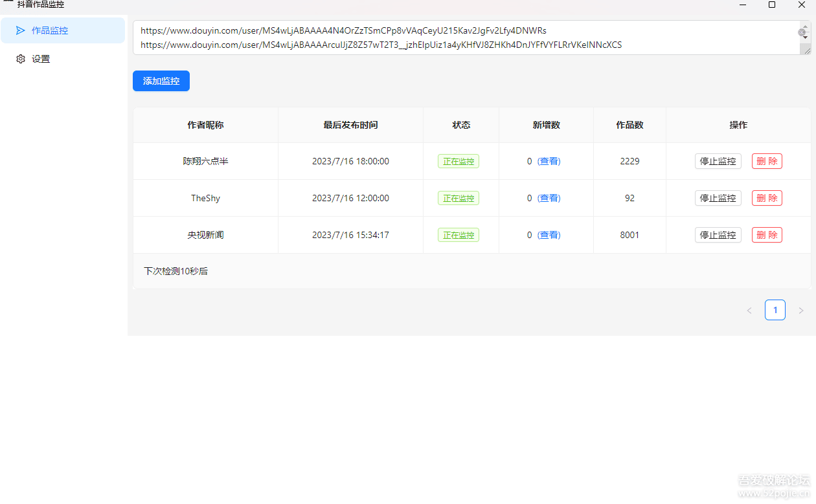The width and height of the screenshot is (816, 504).
Task: Click the text area scrollbar
Action: pyautogui.click(x=805, y=38)
